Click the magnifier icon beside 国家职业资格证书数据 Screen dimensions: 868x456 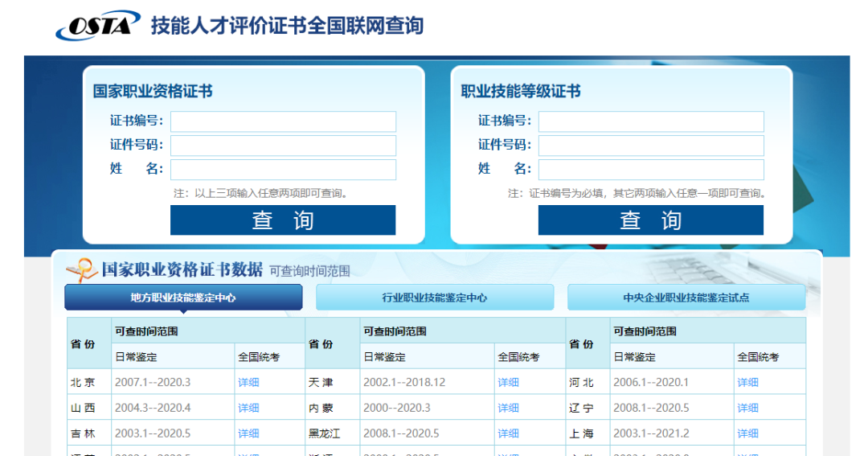82,270
